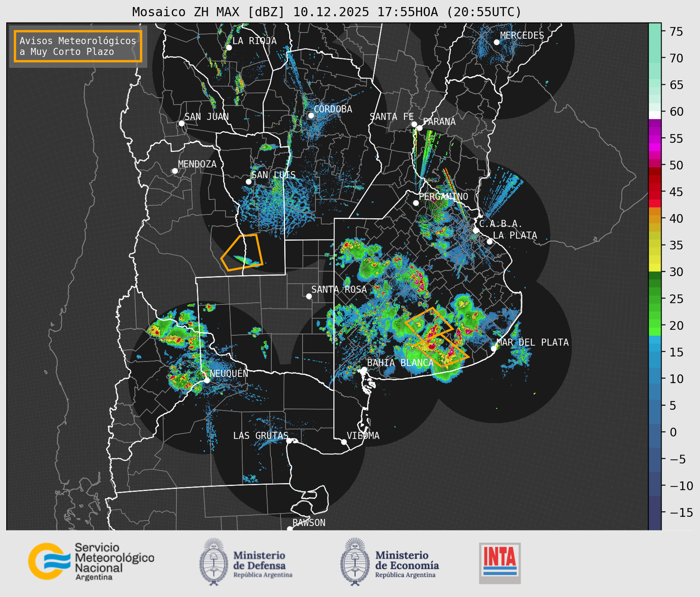Click the Ministerio de Defensa emblem
The image size is (700, 597).
[x=214, y=562]
